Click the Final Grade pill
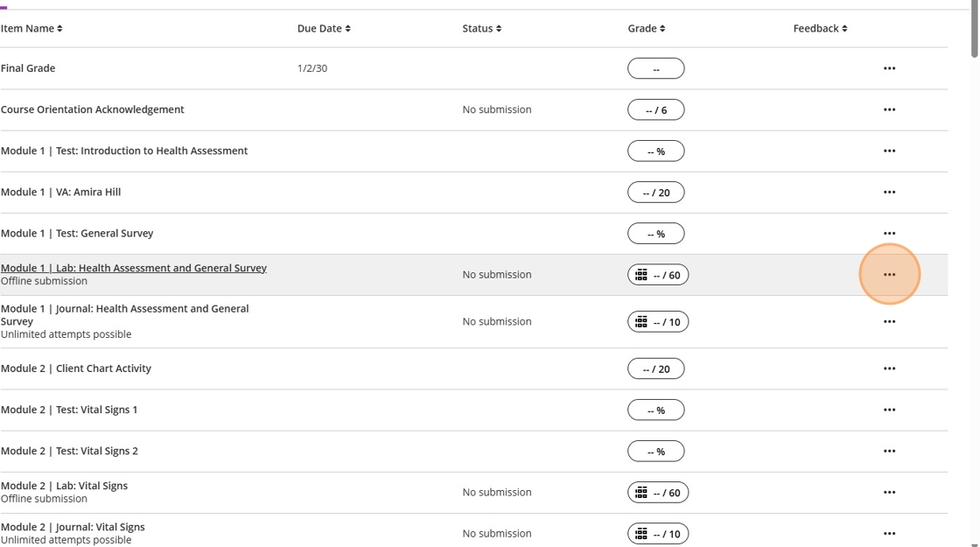980x547 pixels. coord(655,68)
